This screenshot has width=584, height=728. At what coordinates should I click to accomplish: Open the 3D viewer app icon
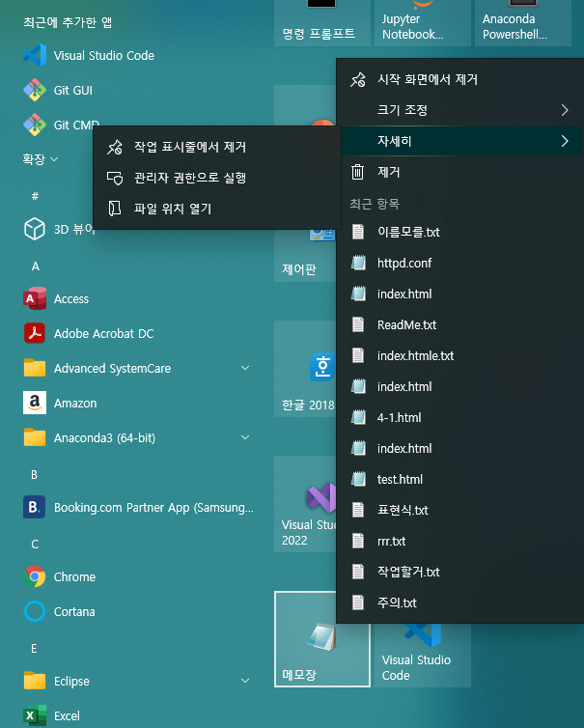(35, 229)
